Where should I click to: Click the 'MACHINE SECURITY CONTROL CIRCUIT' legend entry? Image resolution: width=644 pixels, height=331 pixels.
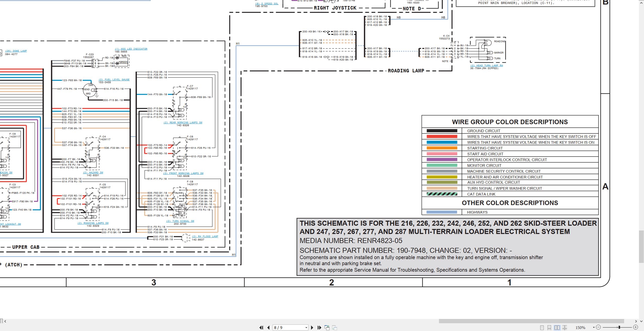point(504,171)
